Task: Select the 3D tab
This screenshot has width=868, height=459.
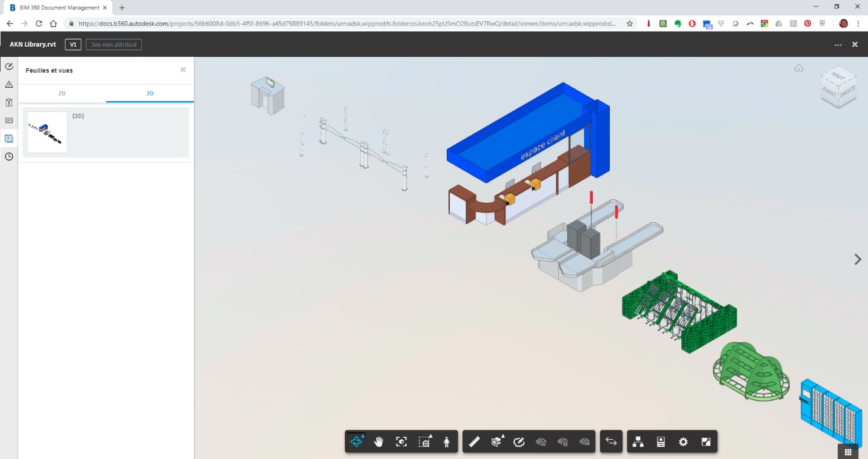Action: (x=150, y=93)
